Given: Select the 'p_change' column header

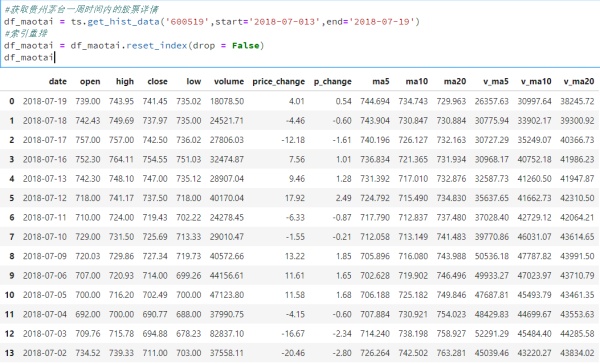Looking at the screenshot, I should point(333,82).
